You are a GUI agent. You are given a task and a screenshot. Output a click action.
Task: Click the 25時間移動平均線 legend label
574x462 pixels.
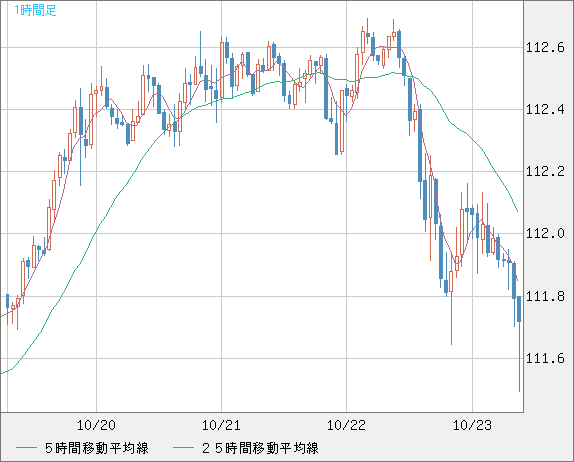260,448
